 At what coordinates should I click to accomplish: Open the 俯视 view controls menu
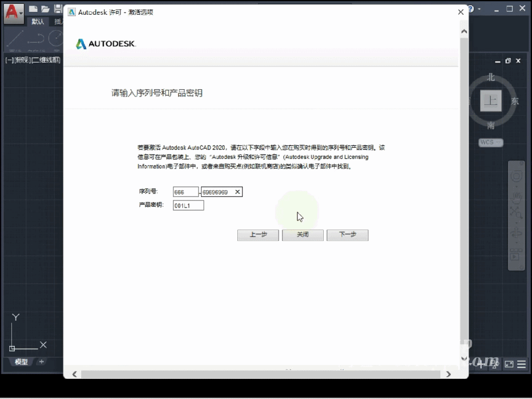(x=22, y=60)
